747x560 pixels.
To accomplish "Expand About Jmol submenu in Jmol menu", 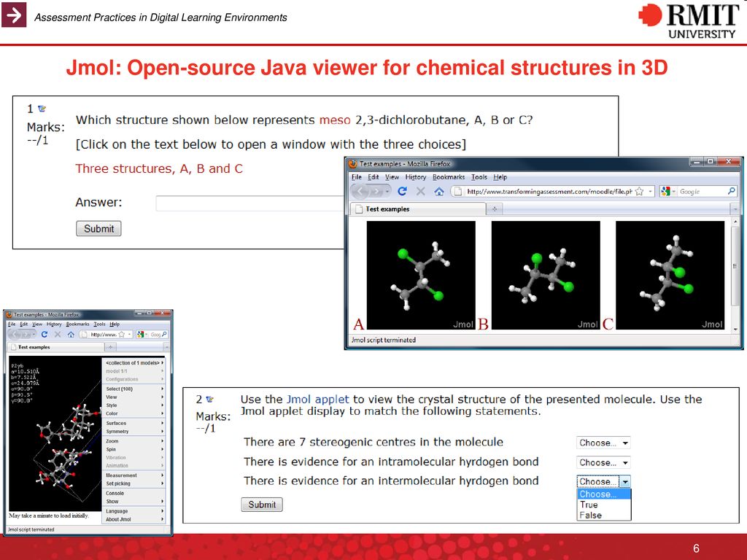I will click(134, 519).
